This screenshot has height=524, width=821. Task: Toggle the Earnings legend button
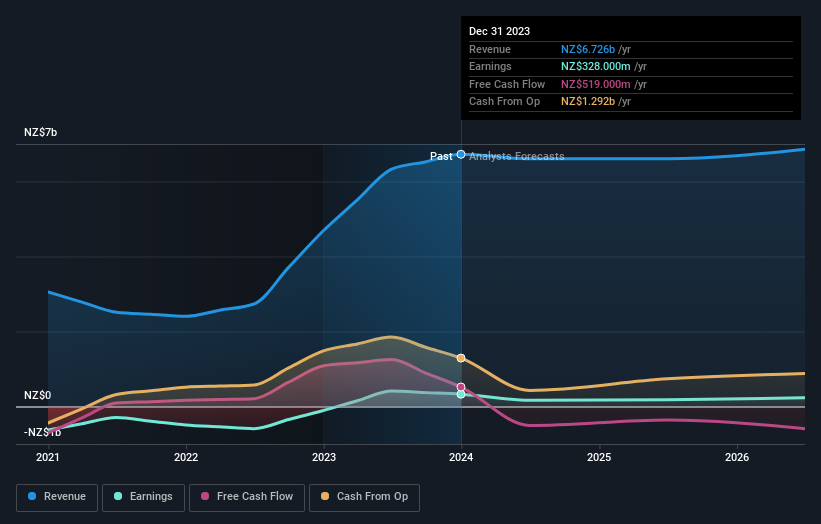143,497
